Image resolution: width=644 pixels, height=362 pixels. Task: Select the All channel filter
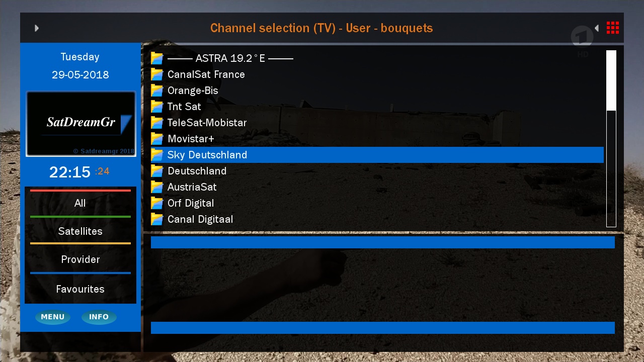coord(80,203)
